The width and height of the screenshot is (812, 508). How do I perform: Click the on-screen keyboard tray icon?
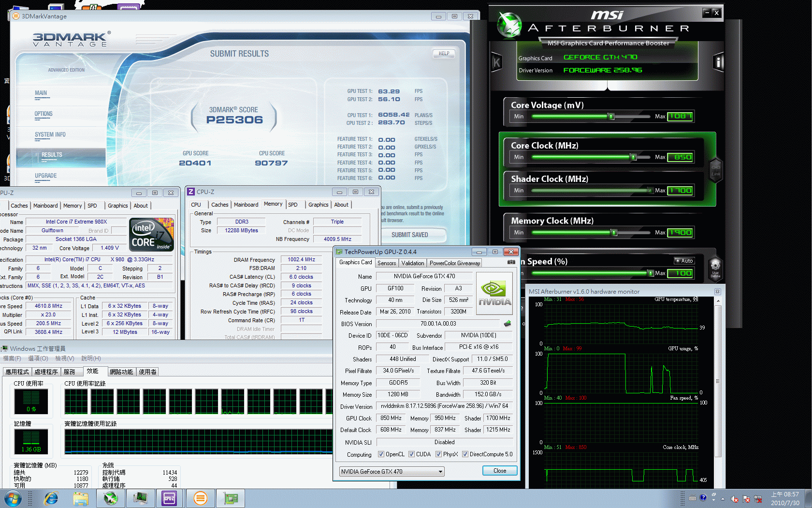(693, 498)
